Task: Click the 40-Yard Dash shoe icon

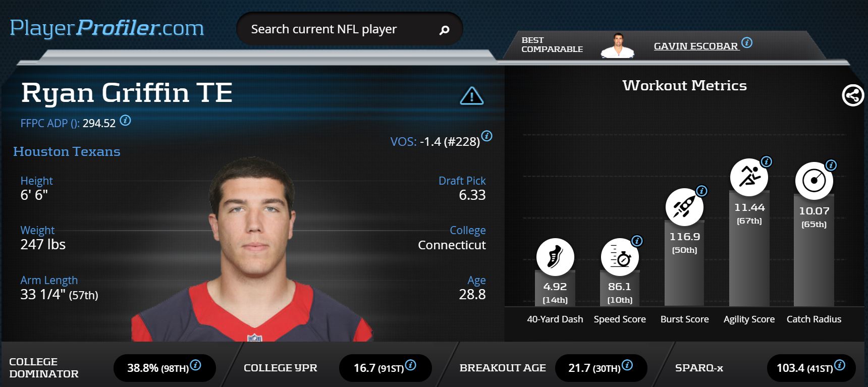Action: (555, 257)
